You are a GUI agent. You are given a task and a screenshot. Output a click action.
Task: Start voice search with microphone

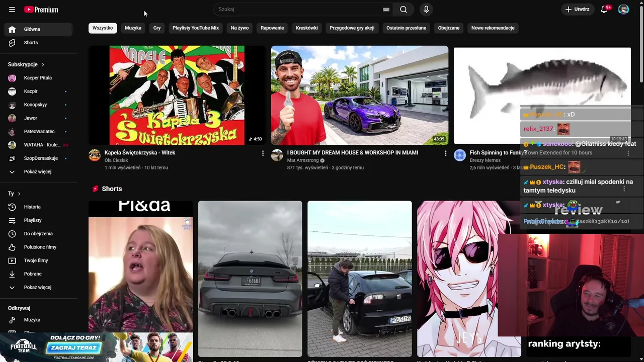tap(426, 9)
